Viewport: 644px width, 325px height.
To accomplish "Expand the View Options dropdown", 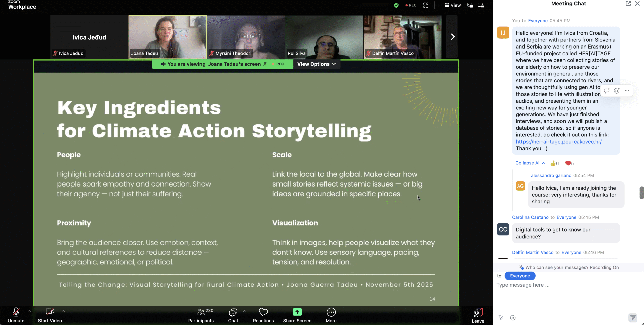I will [316, 64].
